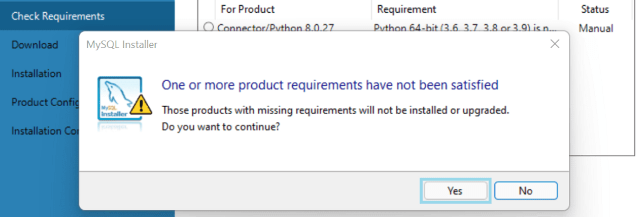
Task: Click the 'Do you want to continue?' text
Action: pos(221,127)
